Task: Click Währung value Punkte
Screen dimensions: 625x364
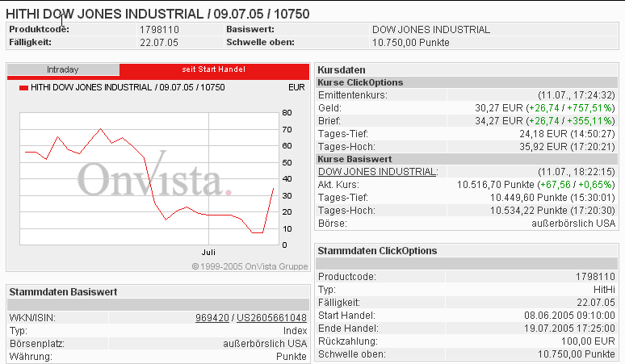Action: pyautogui.click(x=292, y=357)
